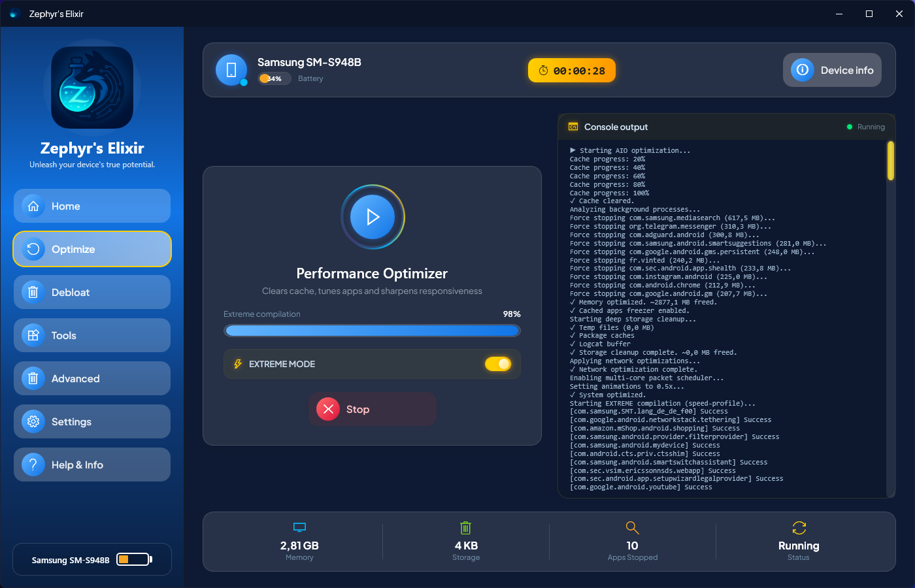Click the com.amazon.mShop.android.shopping Success line

pos(655,429)
